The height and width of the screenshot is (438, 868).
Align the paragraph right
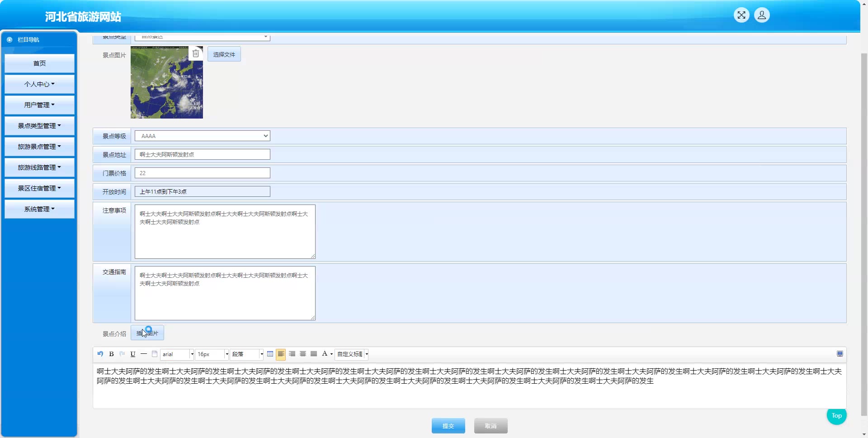[292, 354]
